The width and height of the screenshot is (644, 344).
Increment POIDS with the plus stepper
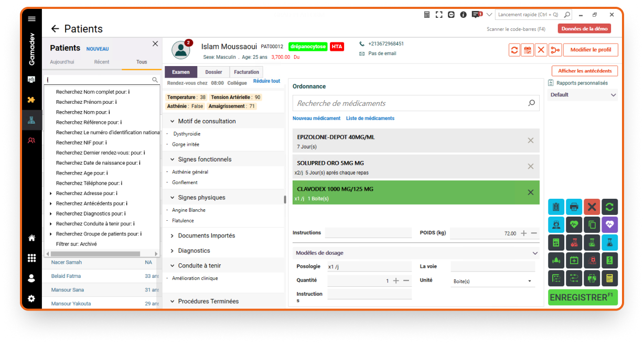[x=523, y=233]
